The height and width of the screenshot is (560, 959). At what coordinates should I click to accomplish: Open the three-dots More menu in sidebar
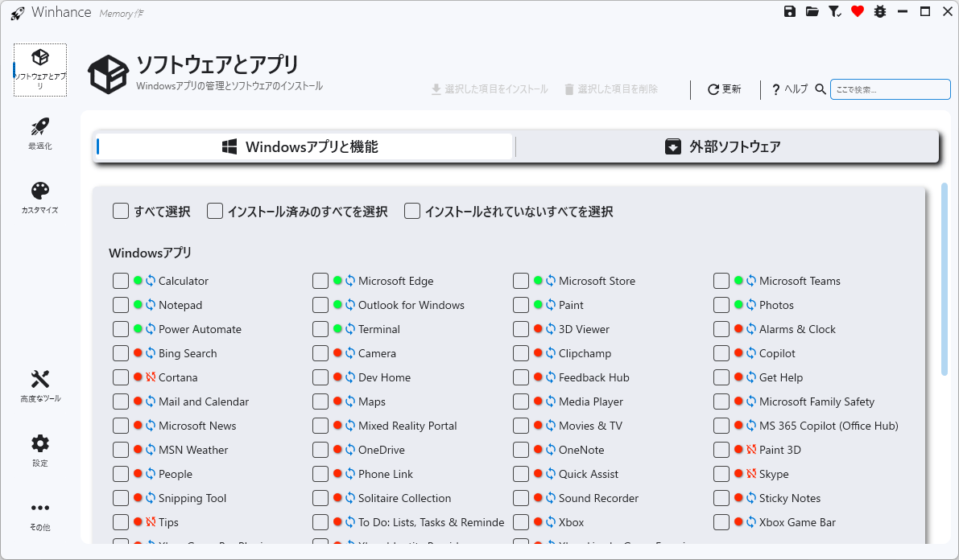click(x=40, y=515)
